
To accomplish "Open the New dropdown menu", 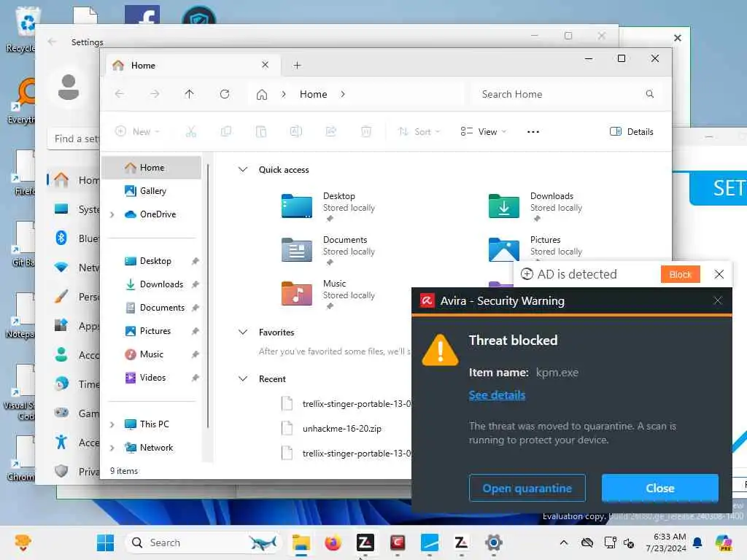I will [137, 131].
